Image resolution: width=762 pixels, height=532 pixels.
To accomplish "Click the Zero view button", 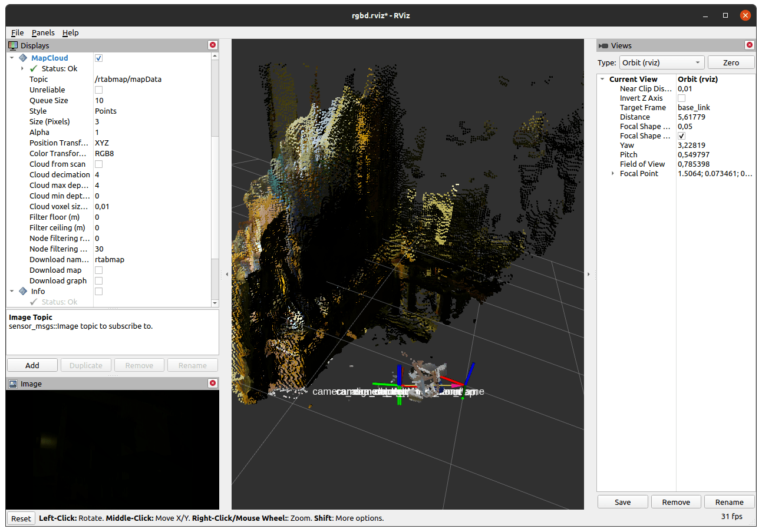I will point(731,62).
